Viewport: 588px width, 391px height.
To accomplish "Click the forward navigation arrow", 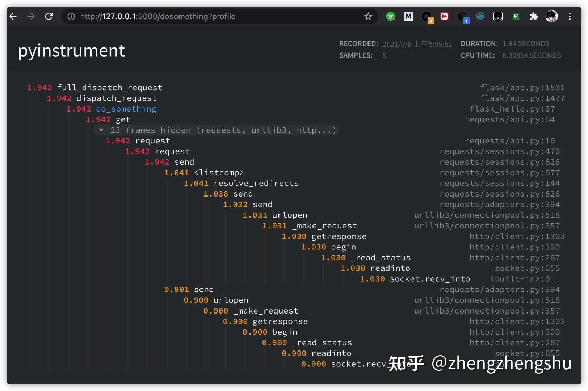I will point(31,16).
